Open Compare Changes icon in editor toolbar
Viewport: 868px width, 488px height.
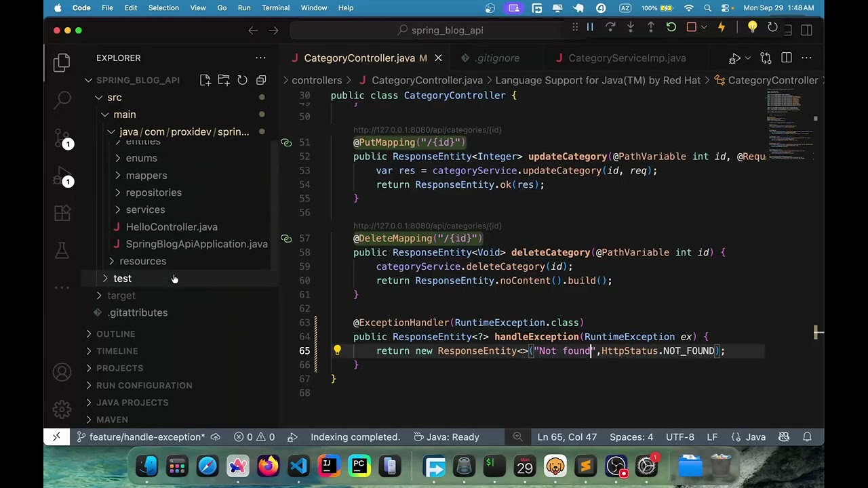click(x=766, y=58)
